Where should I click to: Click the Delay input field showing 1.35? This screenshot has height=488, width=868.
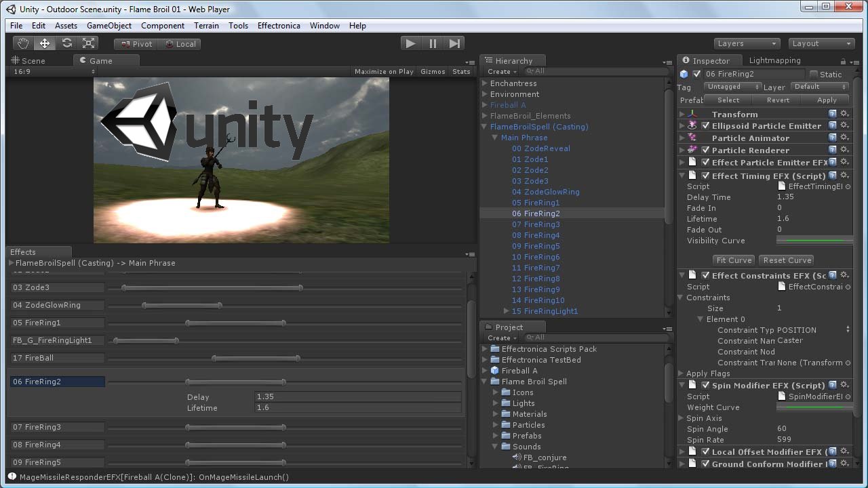click(358, 397)
